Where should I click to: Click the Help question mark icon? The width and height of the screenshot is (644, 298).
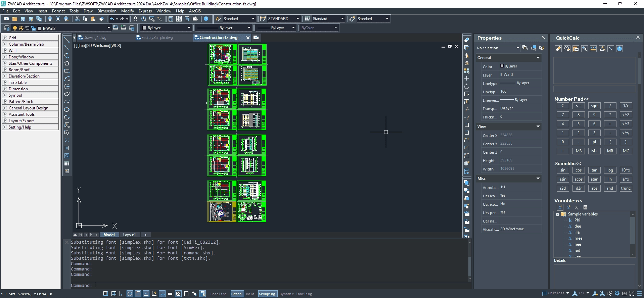206,19
